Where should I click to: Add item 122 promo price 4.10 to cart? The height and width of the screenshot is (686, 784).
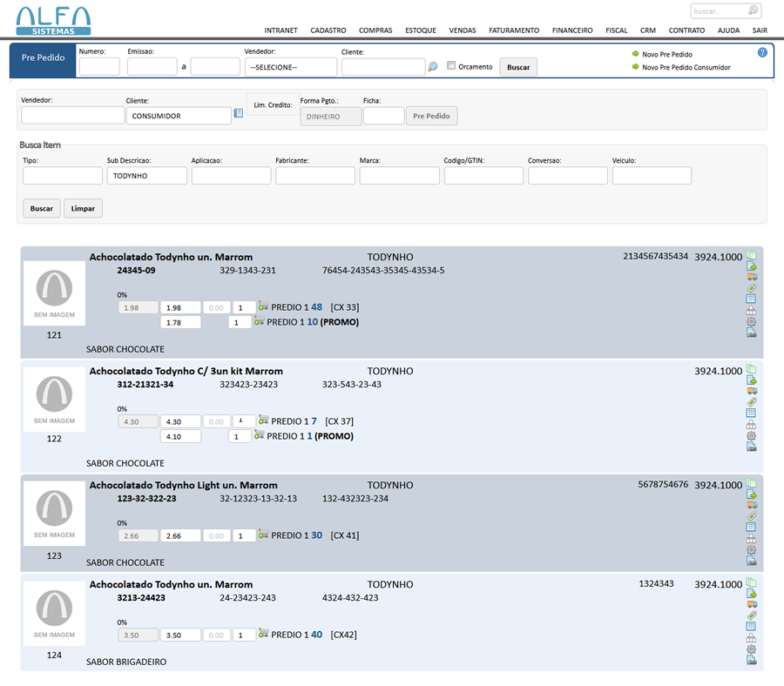tap(259, 434)
